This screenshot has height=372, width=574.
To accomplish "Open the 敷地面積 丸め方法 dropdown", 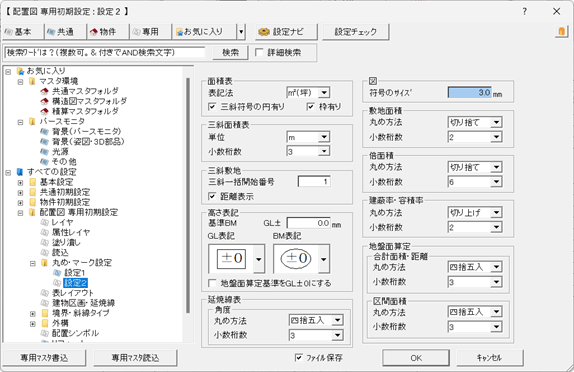I will (x=496, y=122).
